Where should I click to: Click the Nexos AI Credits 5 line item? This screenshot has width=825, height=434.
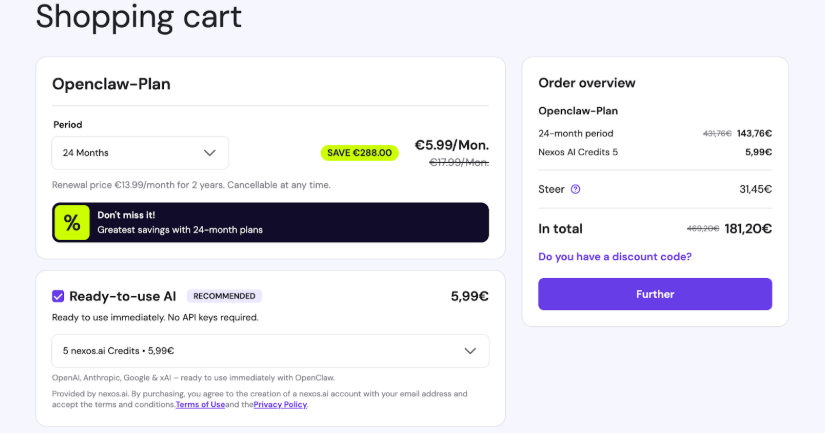(x=578, y=152)
